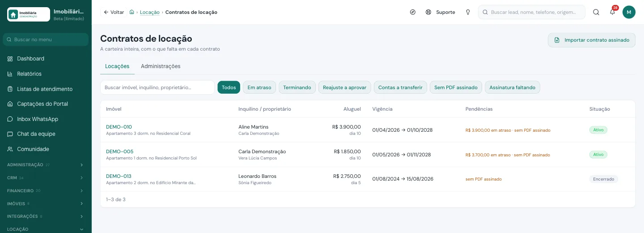This screenshot has height=233, width=644.
Task: Click Ativo status badge for DEMO-005
Action: (598, 155)
